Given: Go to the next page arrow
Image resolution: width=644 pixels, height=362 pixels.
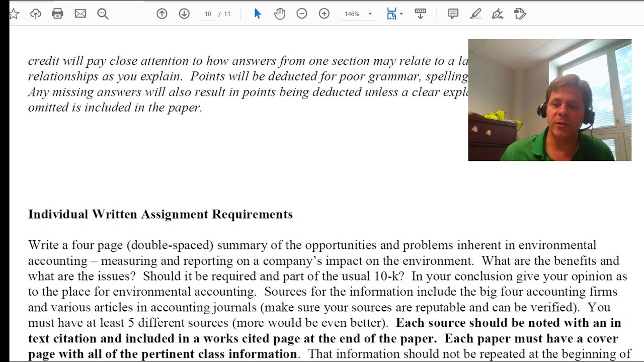Looking at the screenshot, I should [x=184, y=14].
